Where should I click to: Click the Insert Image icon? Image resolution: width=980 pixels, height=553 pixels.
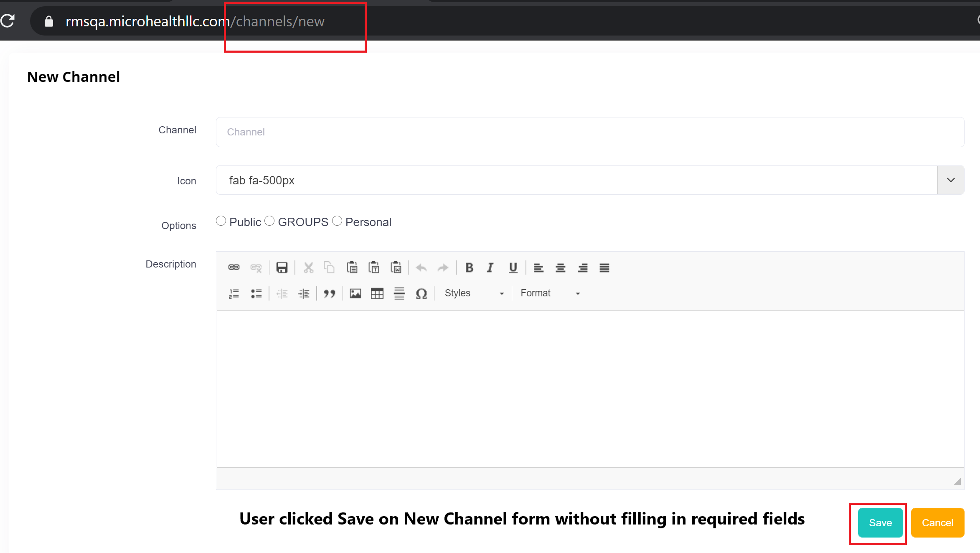click(x=355, y=293)
